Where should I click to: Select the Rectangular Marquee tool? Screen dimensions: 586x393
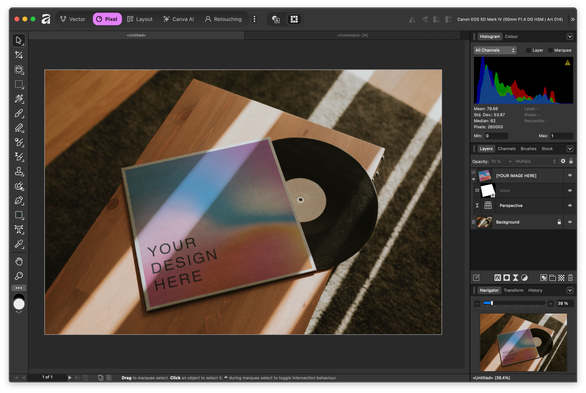coord(19,84)
